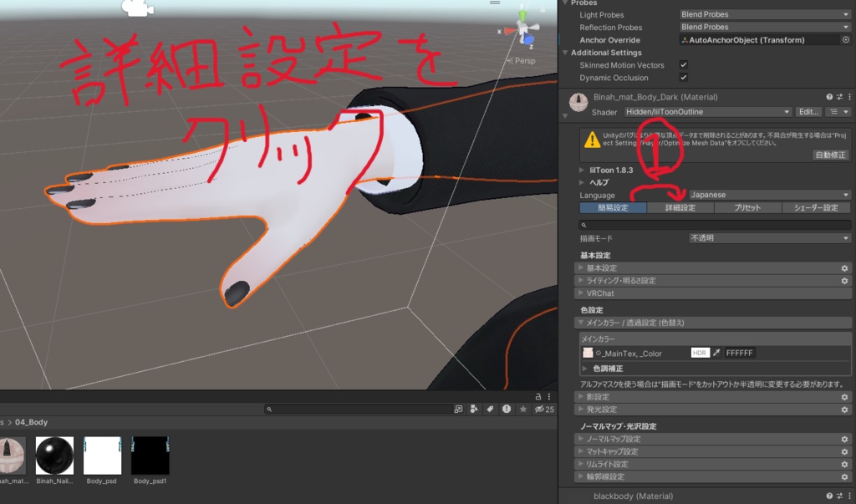The image size is (856, 504).
Task: Open 描画モード dropdown set to 不透明
Action: [x=770, y=238]
